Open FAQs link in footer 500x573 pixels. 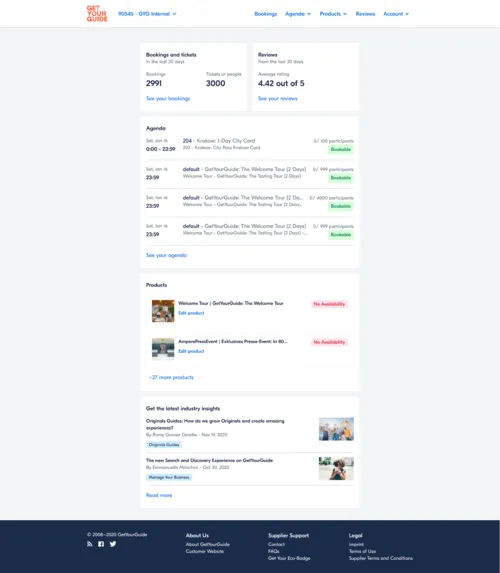(x=274, y=551)
